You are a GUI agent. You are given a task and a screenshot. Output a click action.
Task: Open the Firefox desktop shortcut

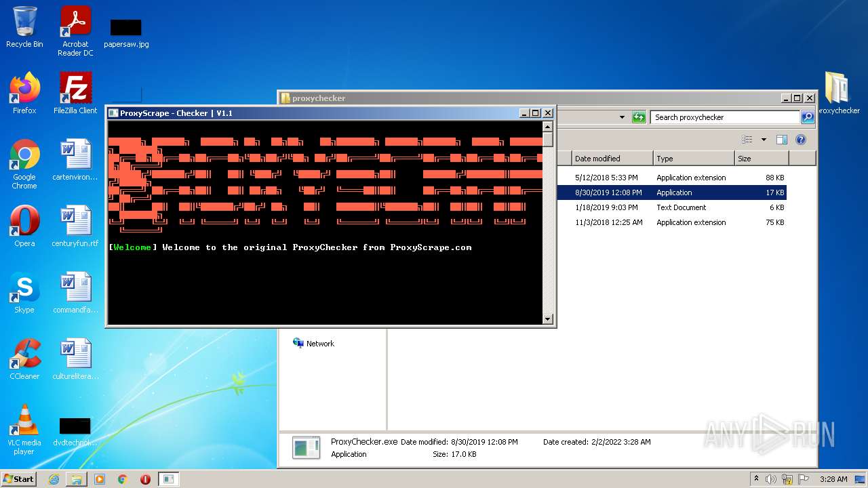pyautogui.click(x=24, y=93)
